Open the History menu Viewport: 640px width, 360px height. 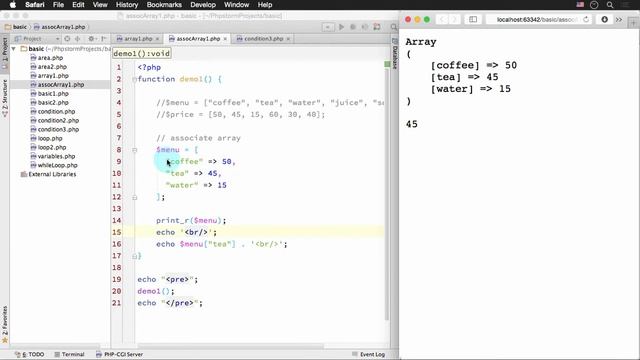pos(127,5)
